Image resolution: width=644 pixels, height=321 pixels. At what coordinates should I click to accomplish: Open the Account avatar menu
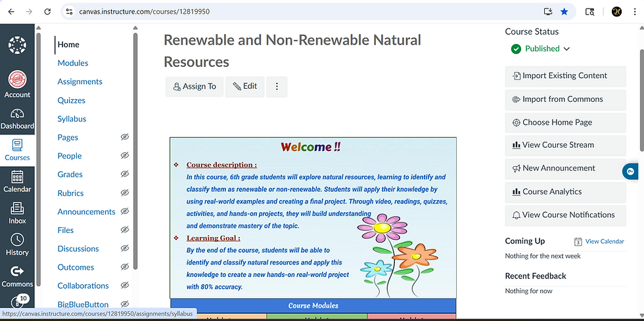[x=17, y=84]
